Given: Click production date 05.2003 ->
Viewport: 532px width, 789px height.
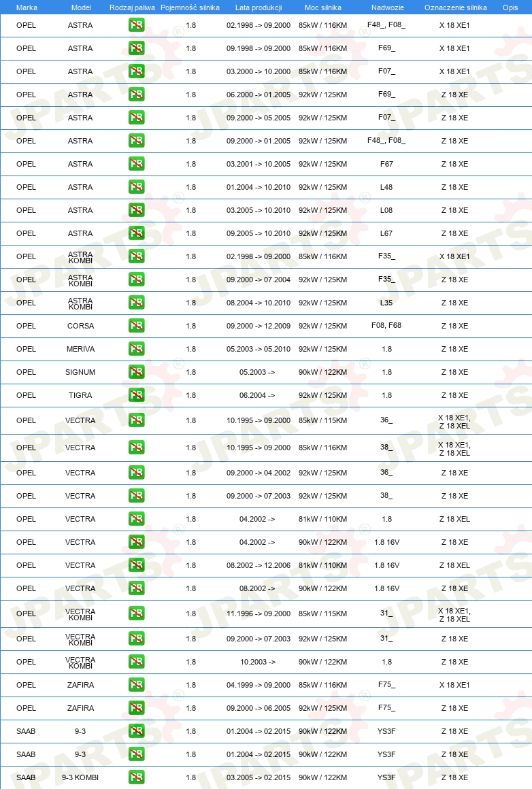Looking at the screenshot, I should tap(257, 372).
